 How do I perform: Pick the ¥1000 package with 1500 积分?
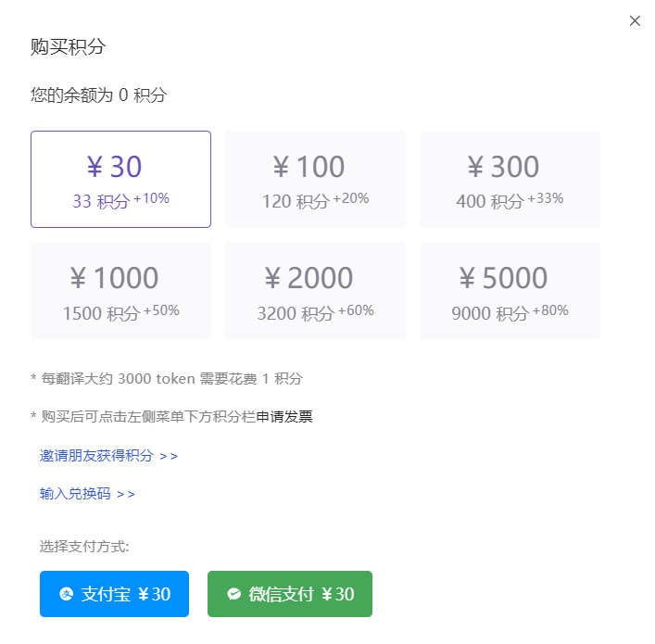click(120, 291)
